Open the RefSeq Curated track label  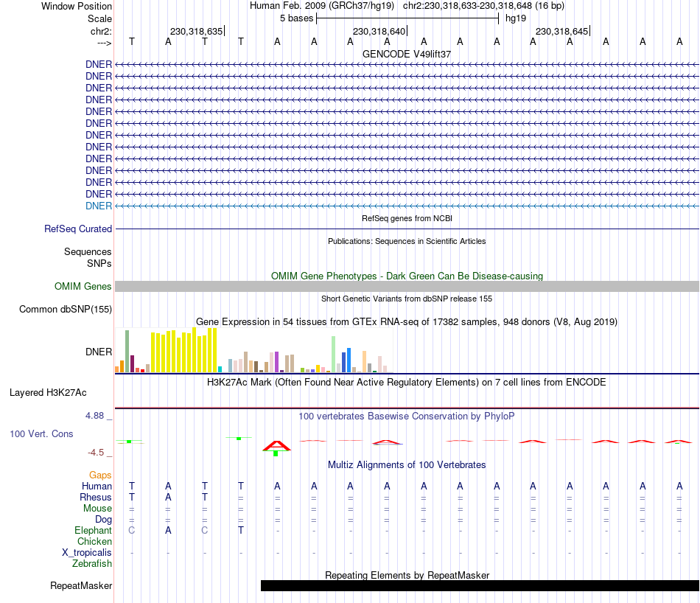tap(78, 229)
